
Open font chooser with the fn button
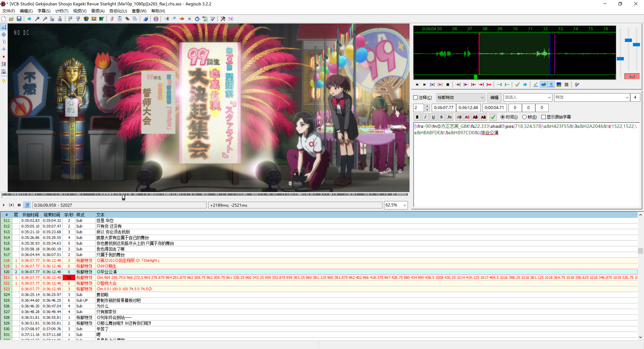[x=449, y=117]
